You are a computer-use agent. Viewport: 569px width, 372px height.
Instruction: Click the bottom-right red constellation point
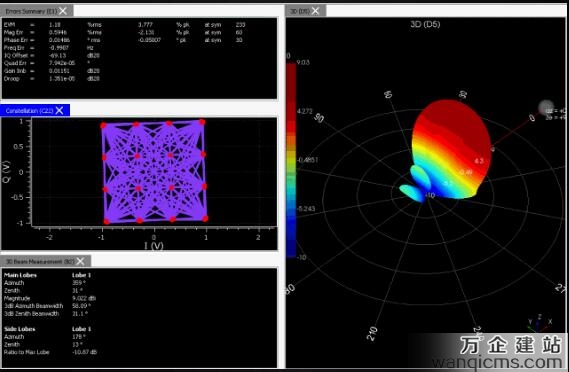(x=205, y=218)
